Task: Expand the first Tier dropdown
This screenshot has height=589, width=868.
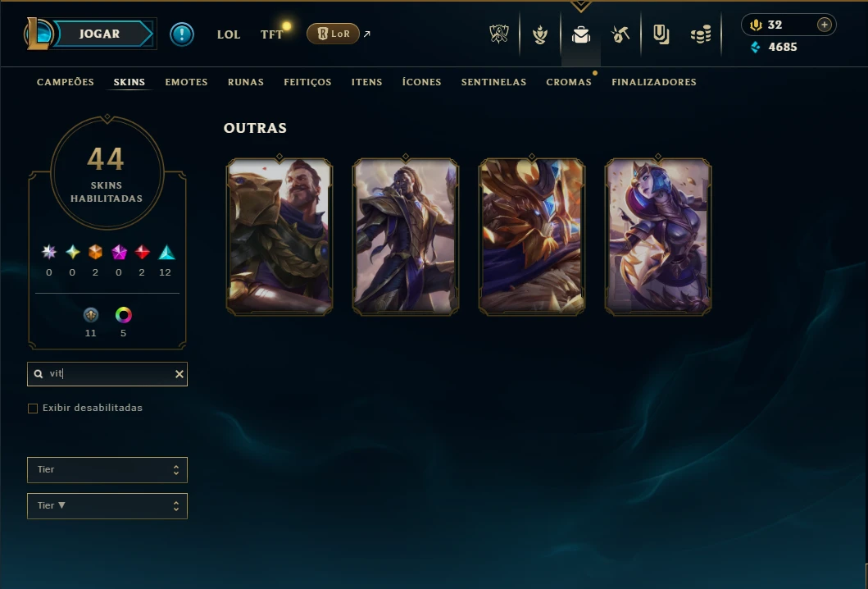Action: [107, 470]
